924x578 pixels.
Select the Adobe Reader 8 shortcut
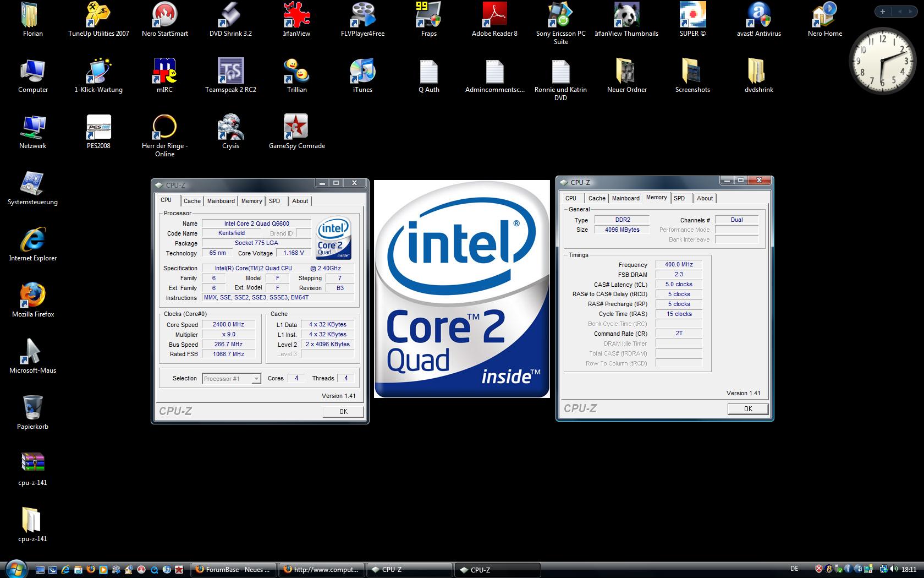494,20
